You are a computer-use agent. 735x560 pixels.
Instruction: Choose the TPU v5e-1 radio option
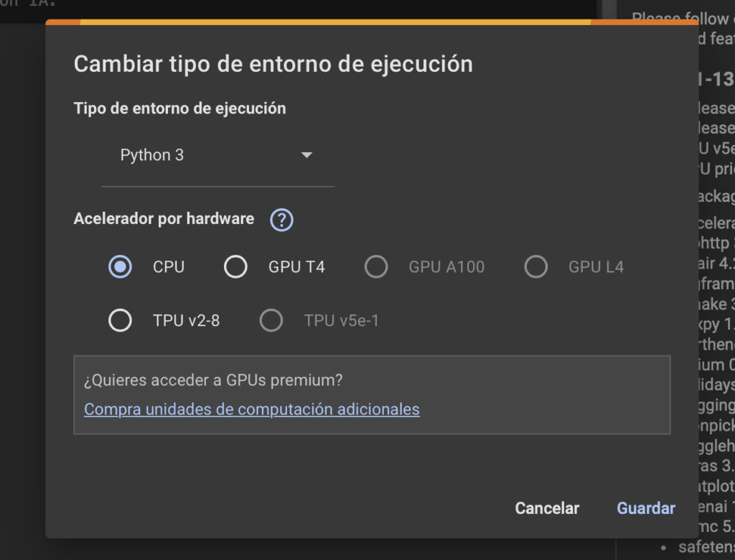pyautogui.click(x=271, y=320)
